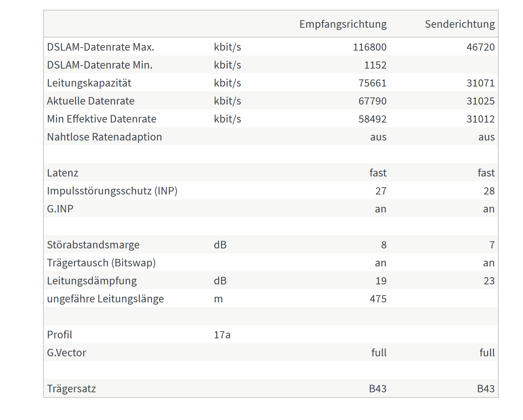Click G.INP 'an' under Empfangsrichtung
This screenshot has height=420, width=523.
380,209
